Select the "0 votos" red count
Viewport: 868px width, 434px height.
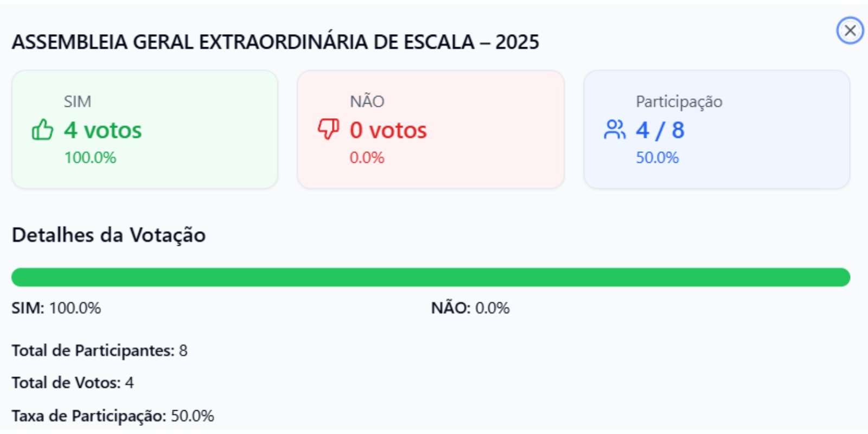(388, 130)
